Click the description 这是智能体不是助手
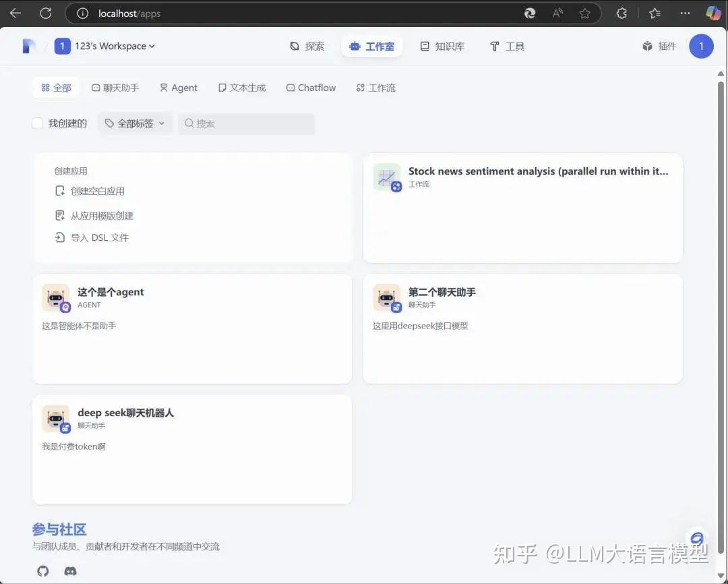This screenshot has width=728, height=584. [x=79, y=326]
